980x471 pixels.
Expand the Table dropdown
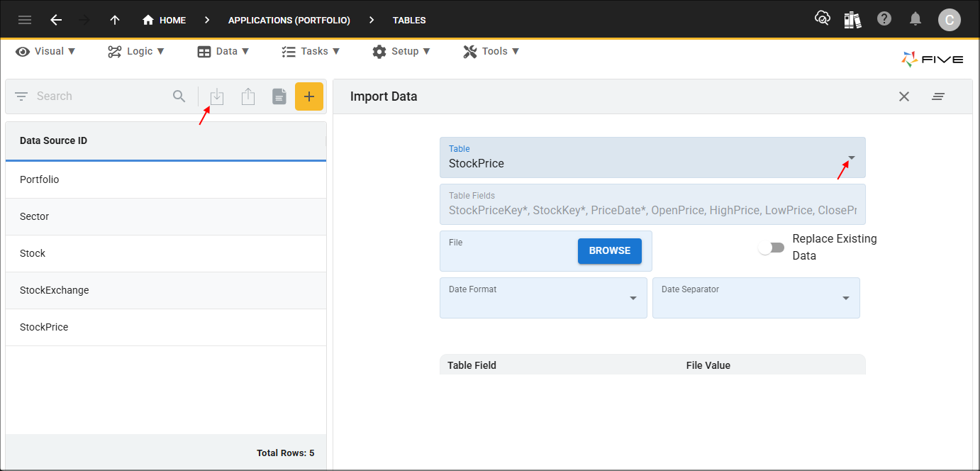point(852,157)
